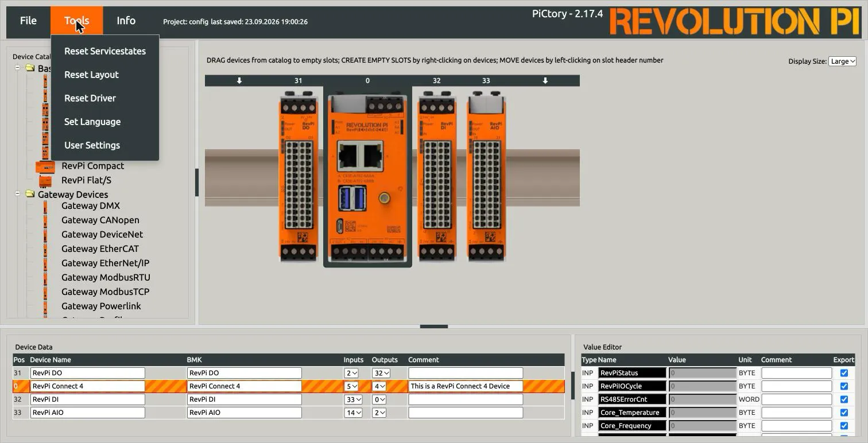Choose Set Language from Tools menu
The height and width of the screenshot is (443, 868).
coord(105,122)
